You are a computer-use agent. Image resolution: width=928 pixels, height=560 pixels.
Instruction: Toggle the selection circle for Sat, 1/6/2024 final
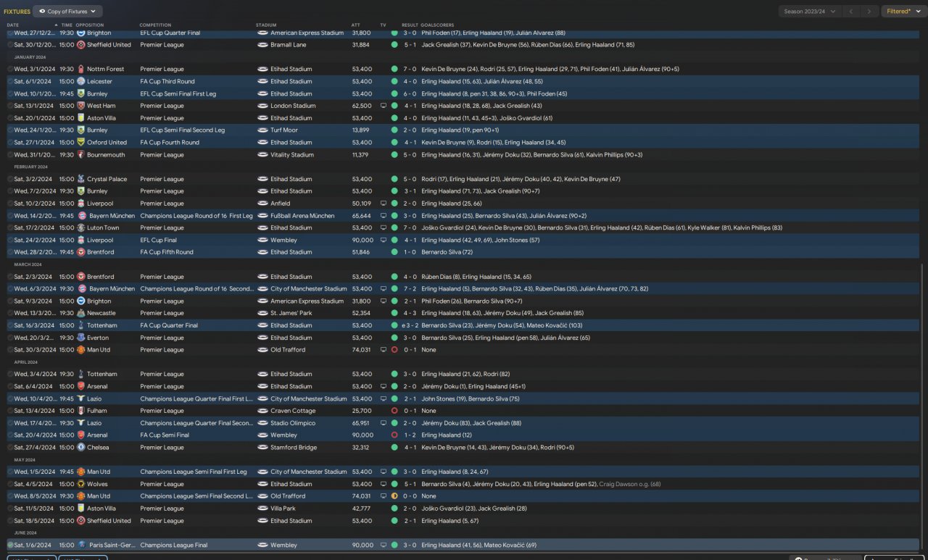tap(10, 545)
